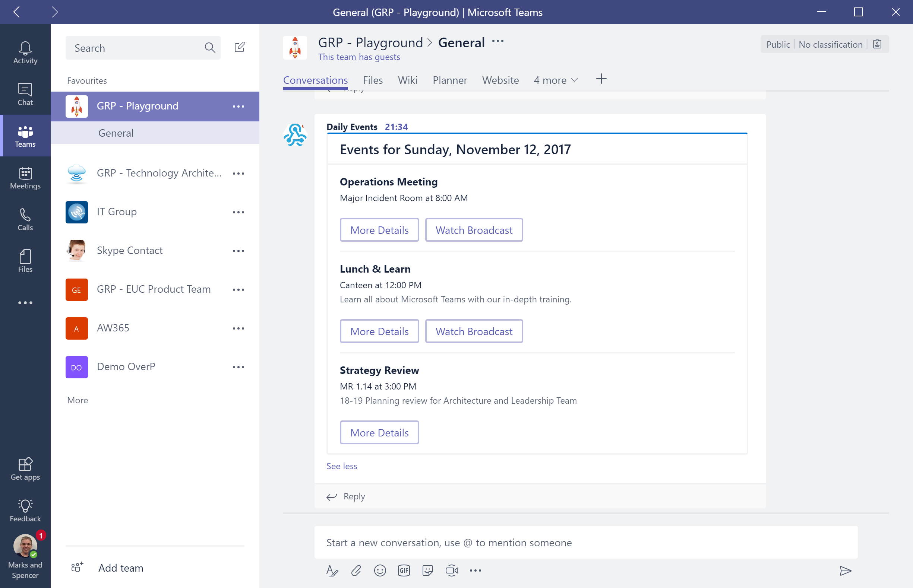Open the Teams section in sidebar
Image resolution: width=913 pixels, height=588 pixels.
point(25,136)
